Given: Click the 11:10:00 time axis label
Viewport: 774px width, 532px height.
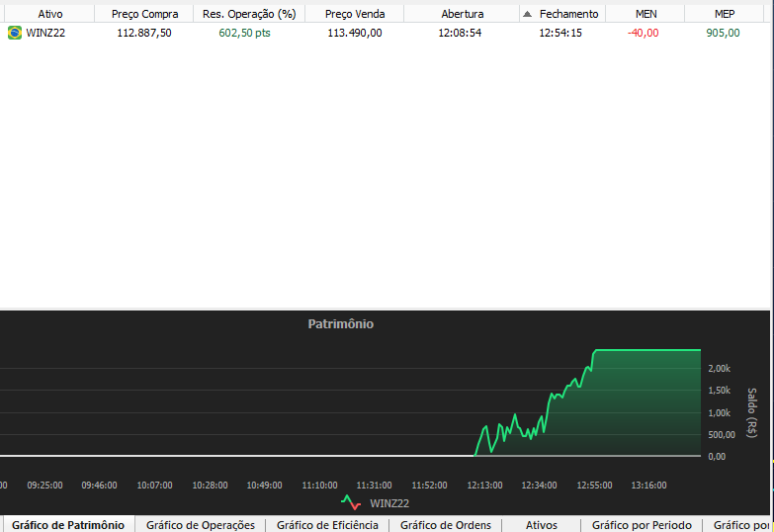Looking at the screenshot, I should [320, 486].
